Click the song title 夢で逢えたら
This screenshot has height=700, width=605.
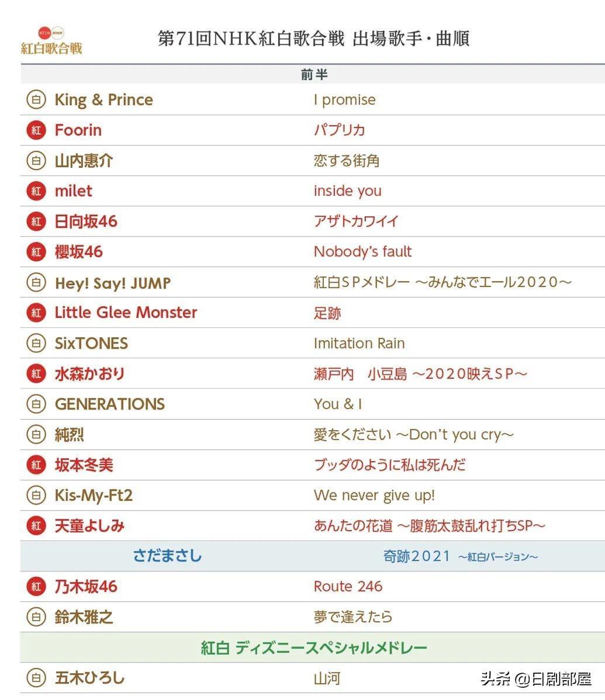[353, 617]
